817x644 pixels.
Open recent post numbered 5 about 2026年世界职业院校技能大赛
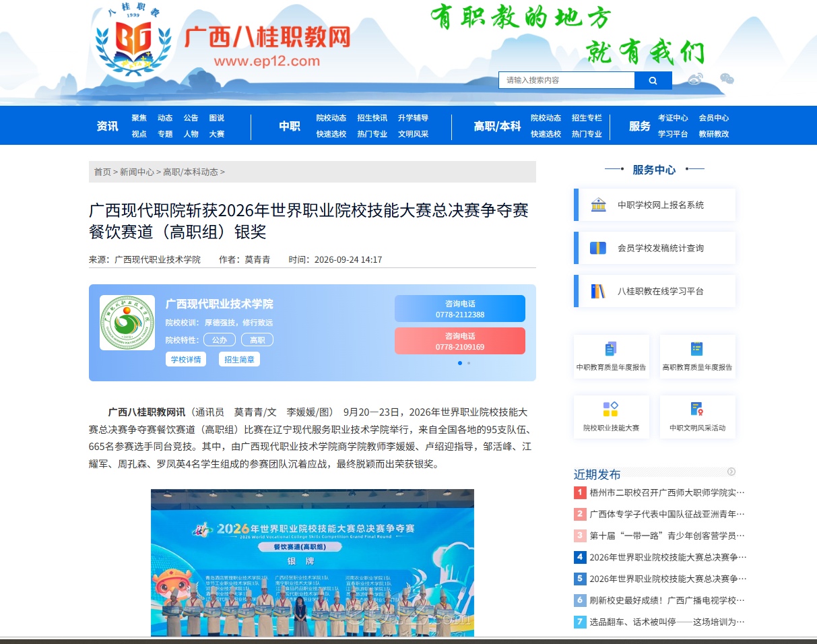(x=667, y=579)
